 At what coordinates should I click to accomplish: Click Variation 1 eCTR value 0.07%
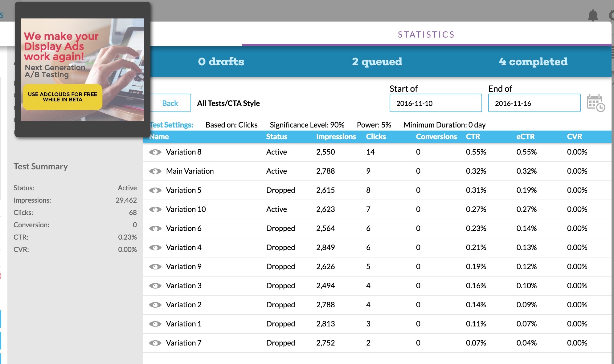point(526,324)
